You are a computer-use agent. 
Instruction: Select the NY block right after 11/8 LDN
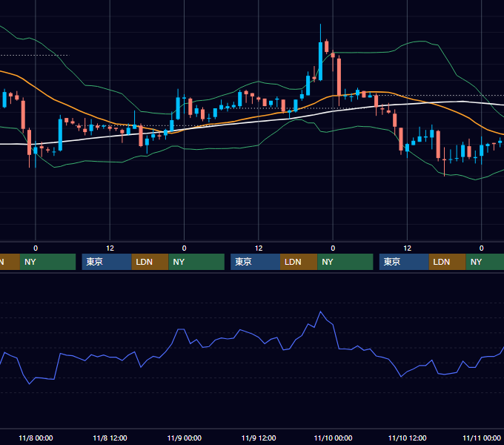[196, 262]
